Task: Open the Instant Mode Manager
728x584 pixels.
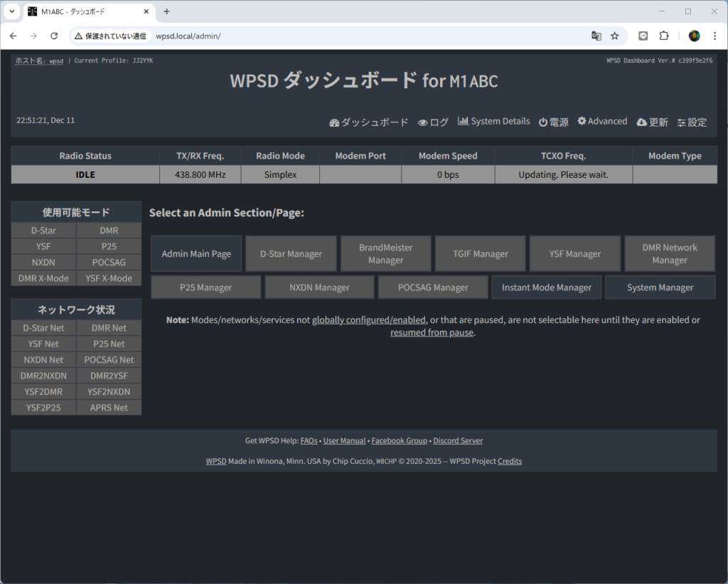Action: [546, 287]
